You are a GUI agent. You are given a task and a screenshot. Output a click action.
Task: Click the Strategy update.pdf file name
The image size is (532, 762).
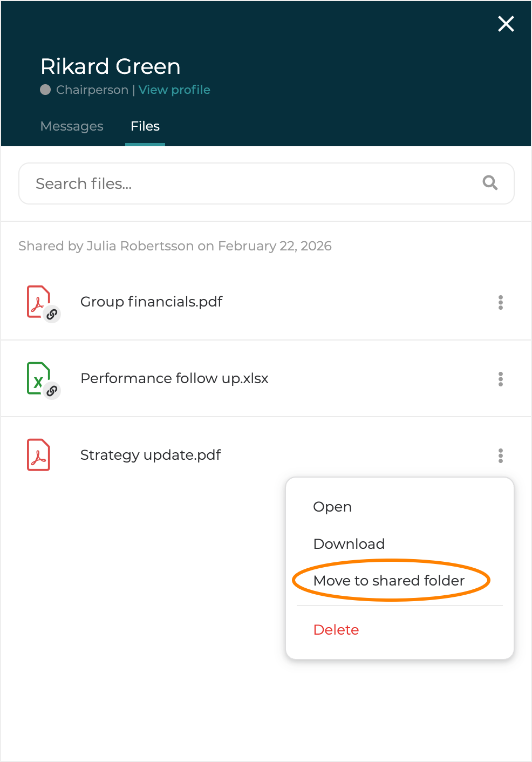[x=151, y=455]
